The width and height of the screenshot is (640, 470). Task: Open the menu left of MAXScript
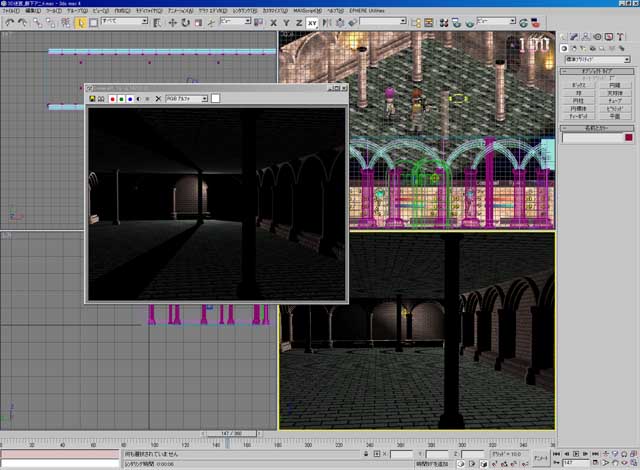tap(275, 11)
